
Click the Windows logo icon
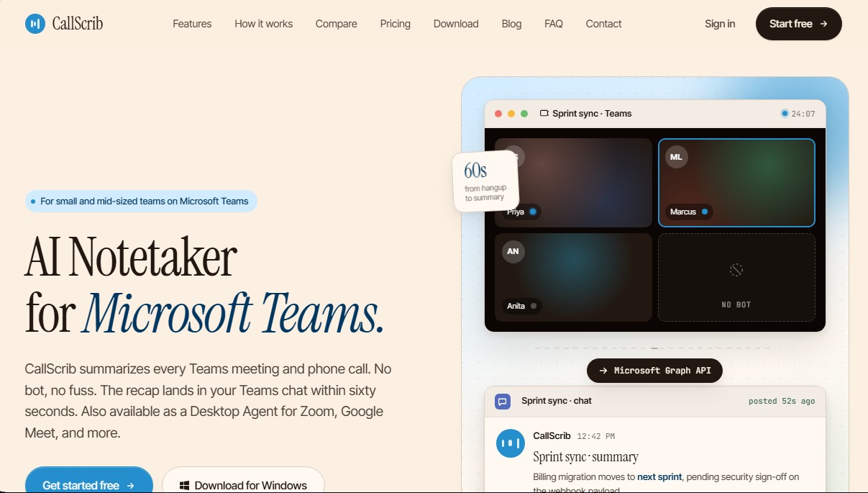point(185,485)
